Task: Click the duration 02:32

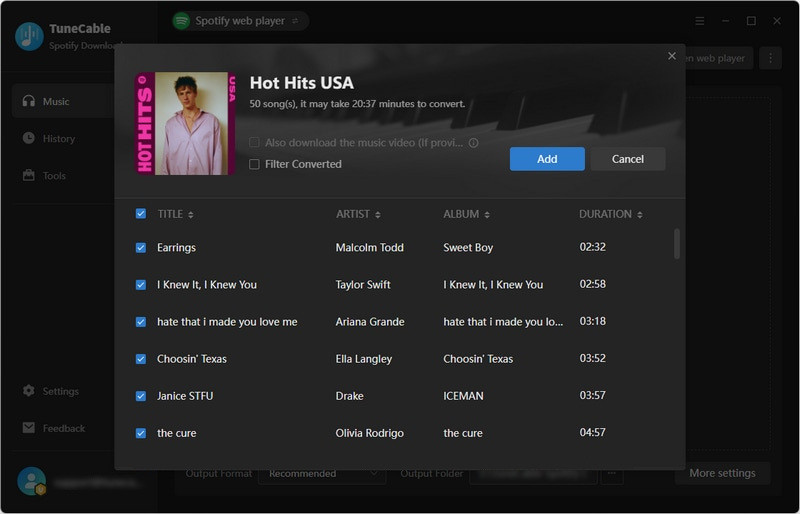Action: (x=592, y=247)
